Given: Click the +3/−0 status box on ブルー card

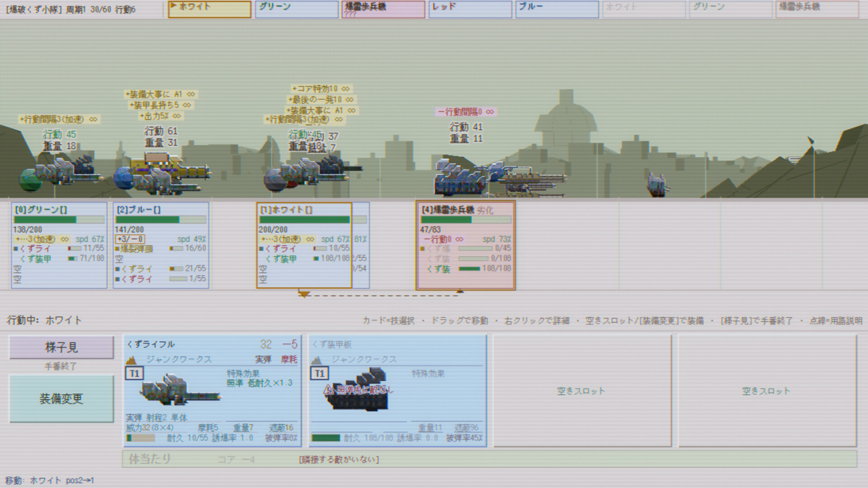Looking at the screenshot, I should pos(130,239).
